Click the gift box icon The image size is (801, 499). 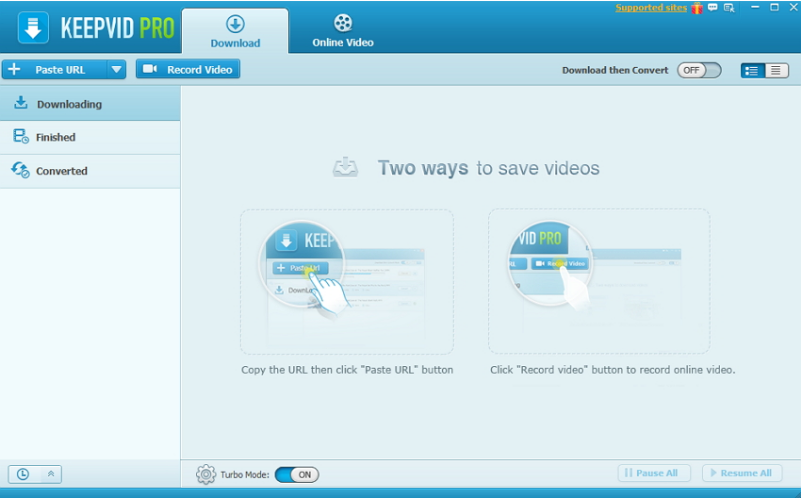pos(696,8)
